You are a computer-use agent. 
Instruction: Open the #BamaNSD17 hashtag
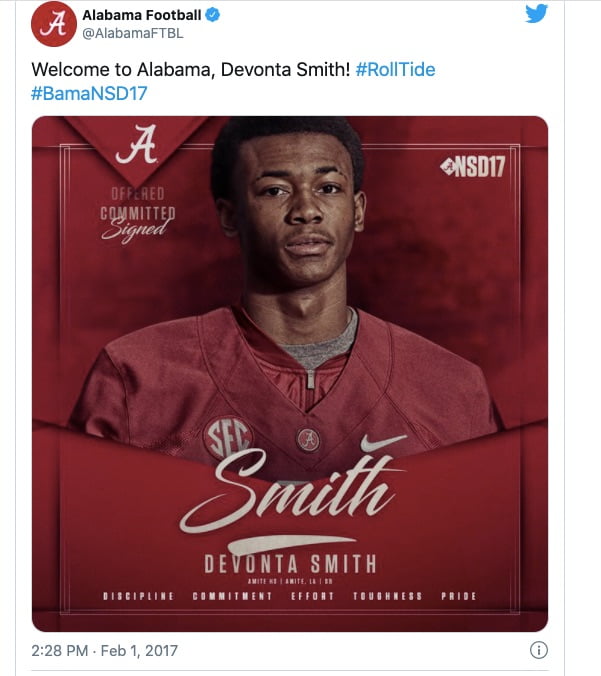89,93
